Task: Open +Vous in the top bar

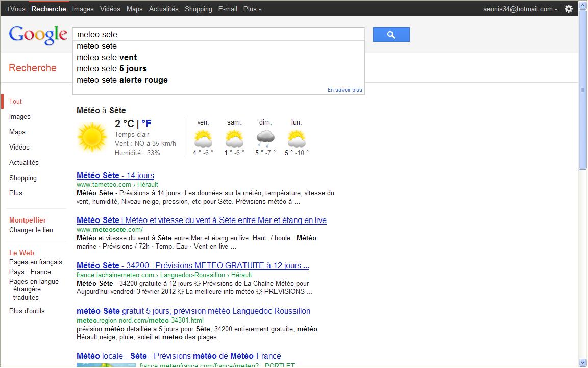Action: click(16, 9)
